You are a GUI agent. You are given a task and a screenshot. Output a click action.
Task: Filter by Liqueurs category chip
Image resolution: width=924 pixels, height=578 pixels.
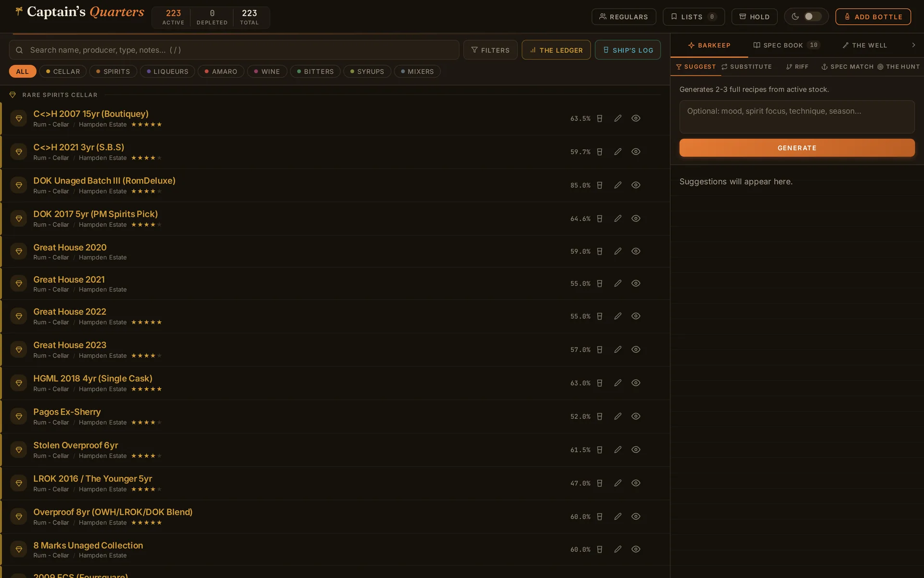167,71
